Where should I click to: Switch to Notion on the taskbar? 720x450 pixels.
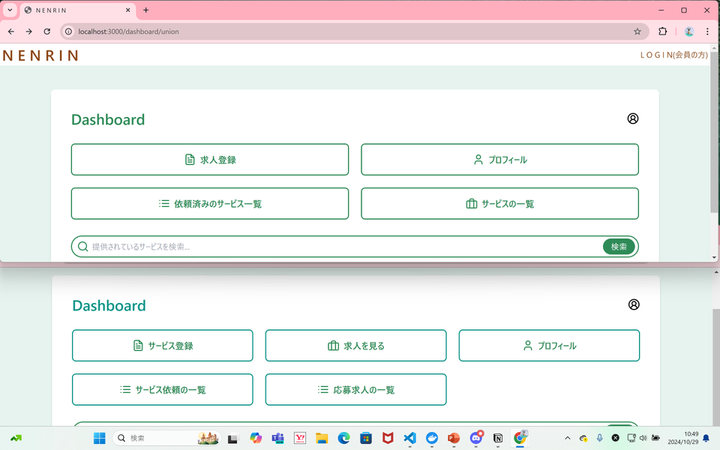pos(498,438)
